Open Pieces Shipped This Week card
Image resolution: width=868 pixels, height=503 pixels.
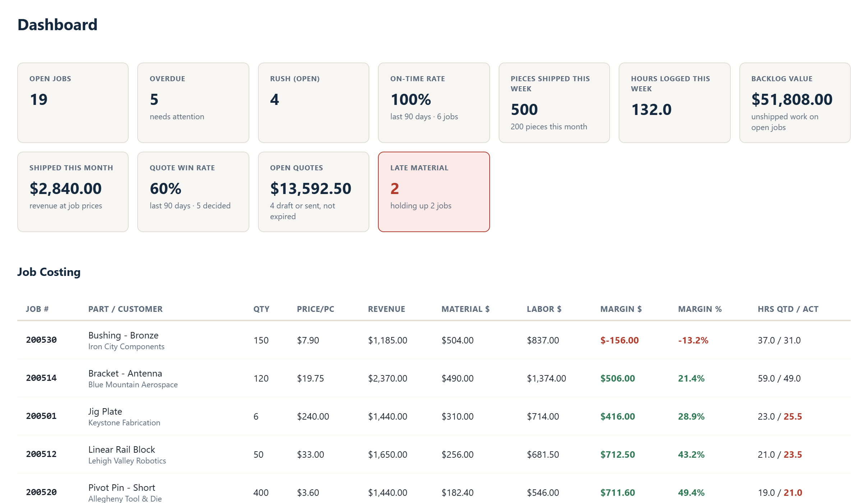pos(554,103)
